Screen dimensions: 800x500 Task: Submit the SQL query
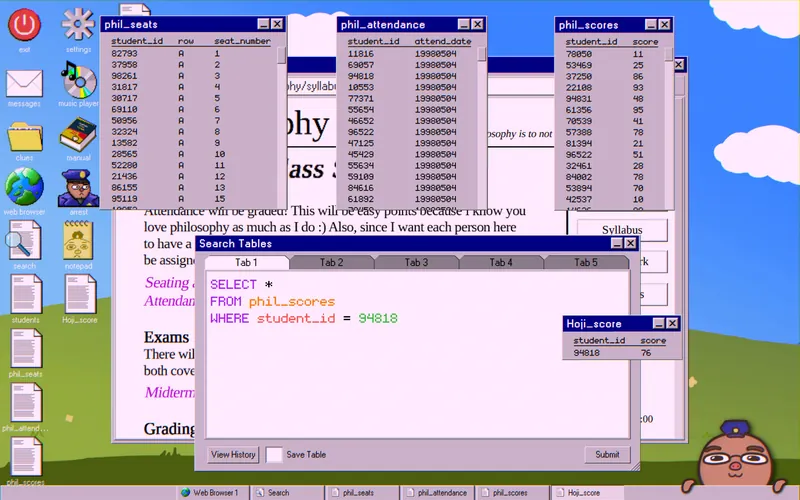click(607, 455)
